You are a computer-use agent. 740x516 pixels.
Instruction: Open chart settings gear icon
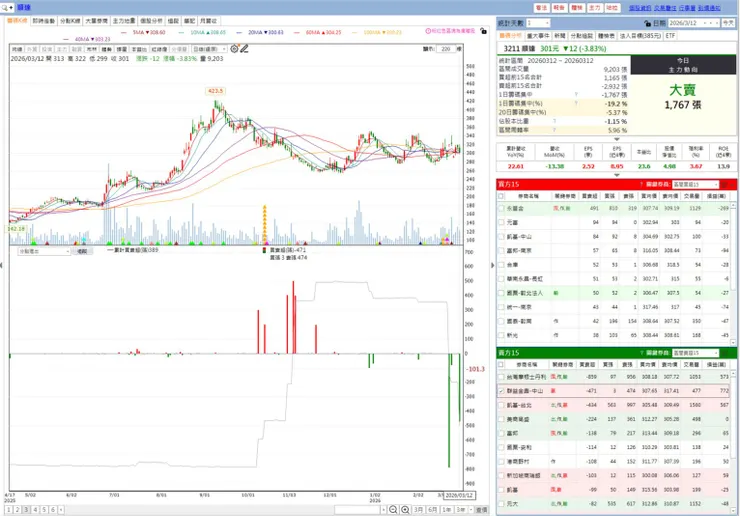pos(234,49)
